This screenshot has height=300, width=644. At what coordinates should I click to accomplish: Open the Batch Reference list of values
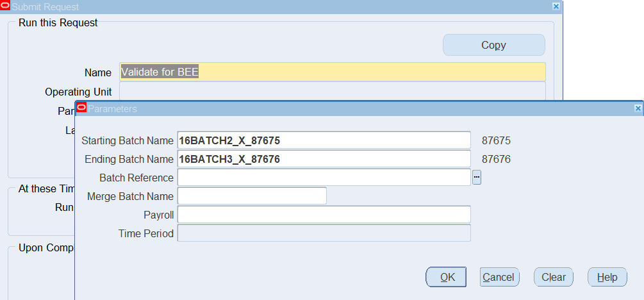click(x=477, y=178)
